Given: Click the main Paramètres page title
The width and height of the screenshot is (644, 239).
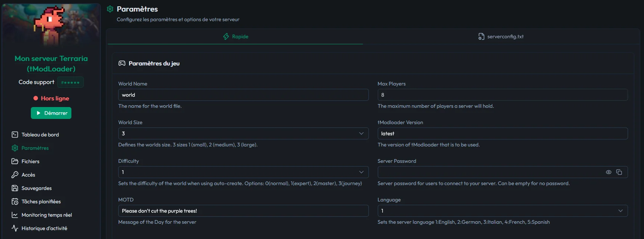Looking at the screenshot, I should click(137, 9).
